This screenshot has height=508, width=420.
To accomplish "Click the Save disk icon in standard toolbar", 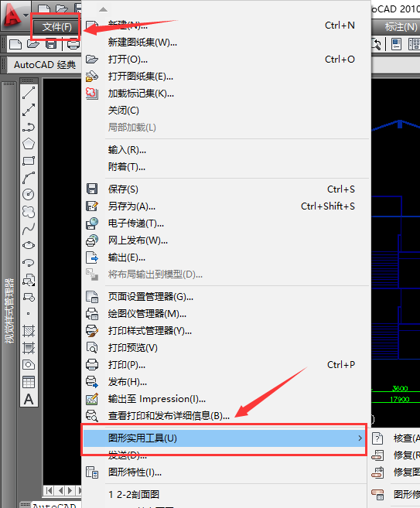I will tap(51, 44).
